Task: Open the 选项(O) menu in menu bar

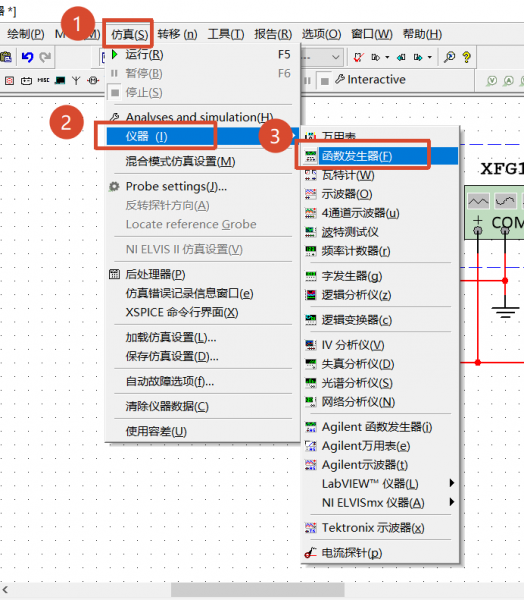Action: point(321,34)
